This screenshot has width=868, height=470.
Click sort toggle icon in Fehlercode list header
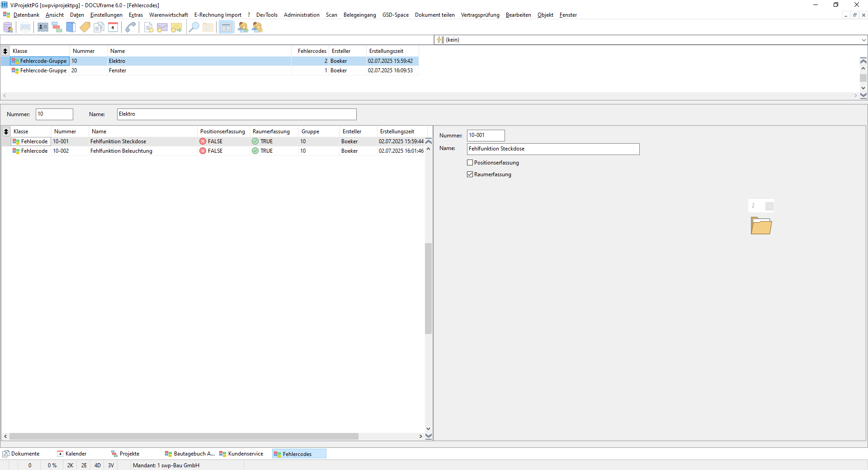[6, 132]
